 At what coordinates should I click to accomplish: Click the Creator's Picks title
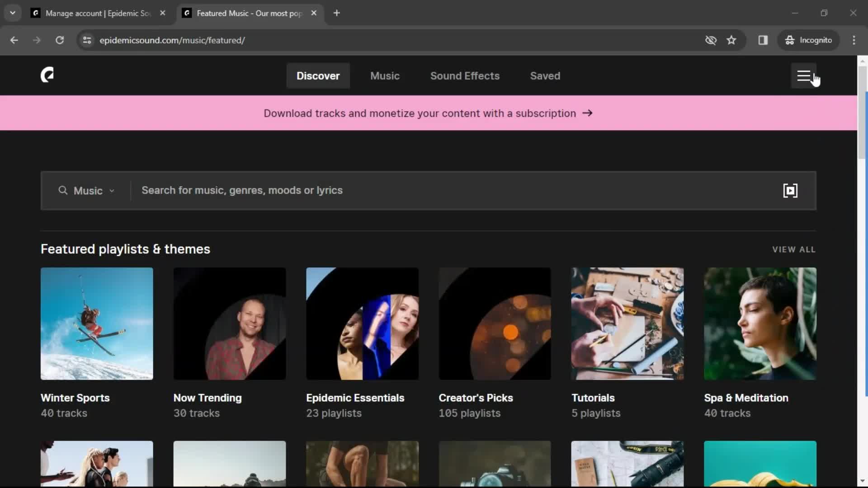coord(476,398)
